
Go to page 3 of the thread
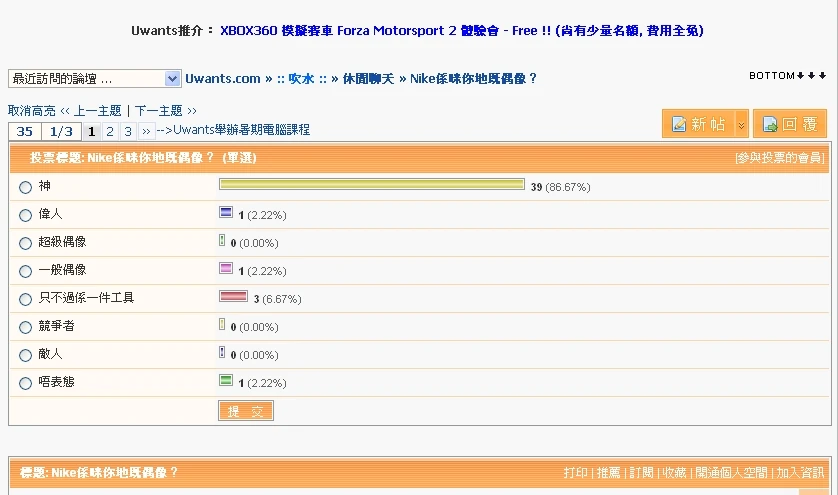pos(128,131)
